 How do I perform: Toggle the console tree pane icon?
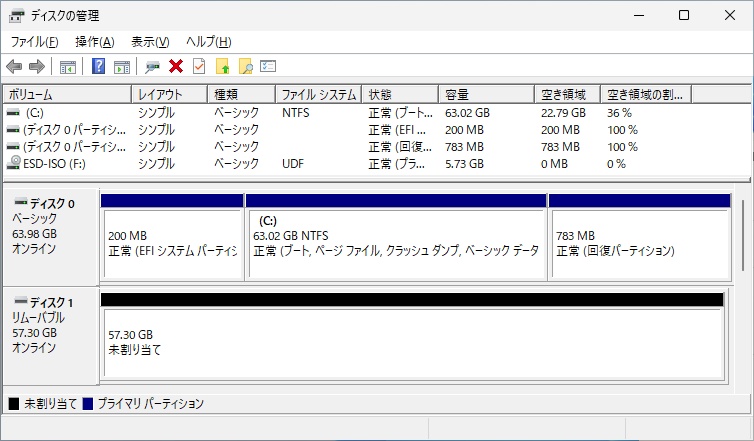click(x=68, y=66)
